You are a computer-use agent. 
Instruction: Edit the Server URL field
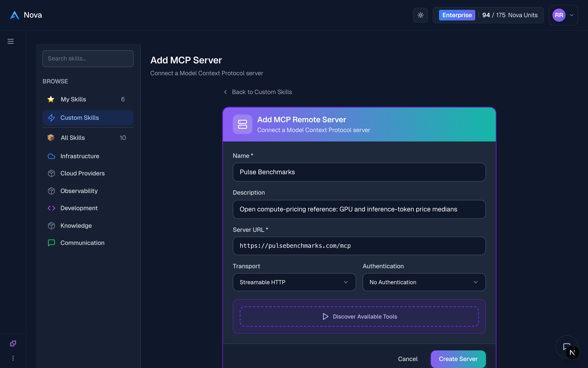pos(359,246)
